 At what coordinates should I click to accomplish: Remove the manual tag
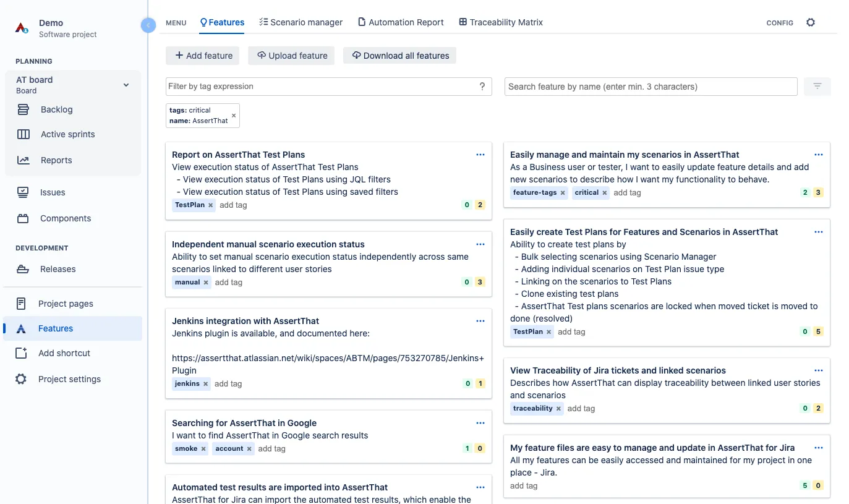click(x=206, y=283)
